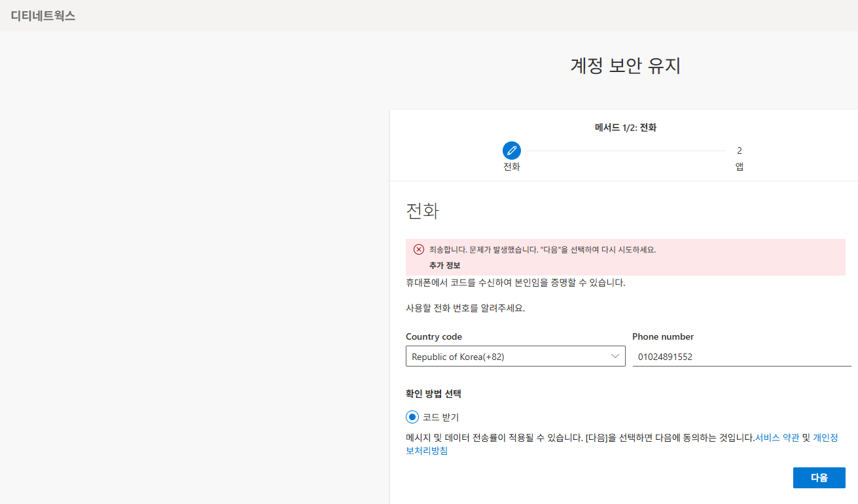Click the Phone number input field
Image resolution: width=858 pixels, height=504 pixels.
tap(742, 357)
